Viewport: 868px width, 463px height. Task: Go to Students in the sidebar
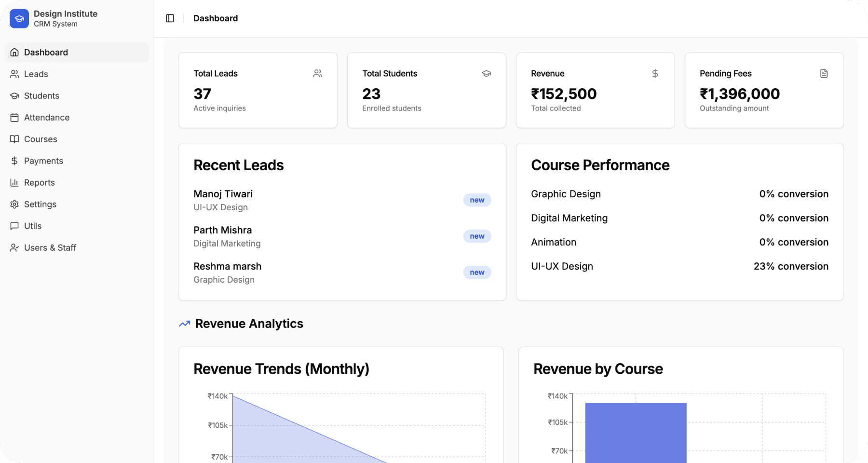point(41,96)
